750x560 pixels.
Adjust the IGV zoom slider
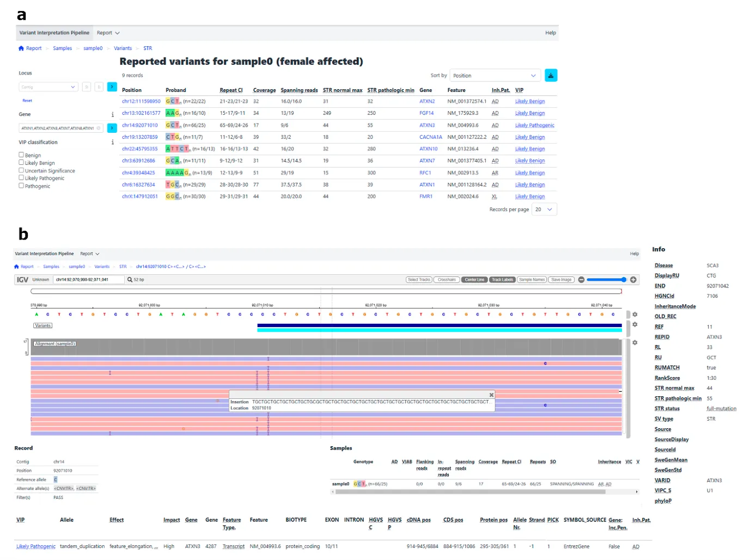coord(605,280)
